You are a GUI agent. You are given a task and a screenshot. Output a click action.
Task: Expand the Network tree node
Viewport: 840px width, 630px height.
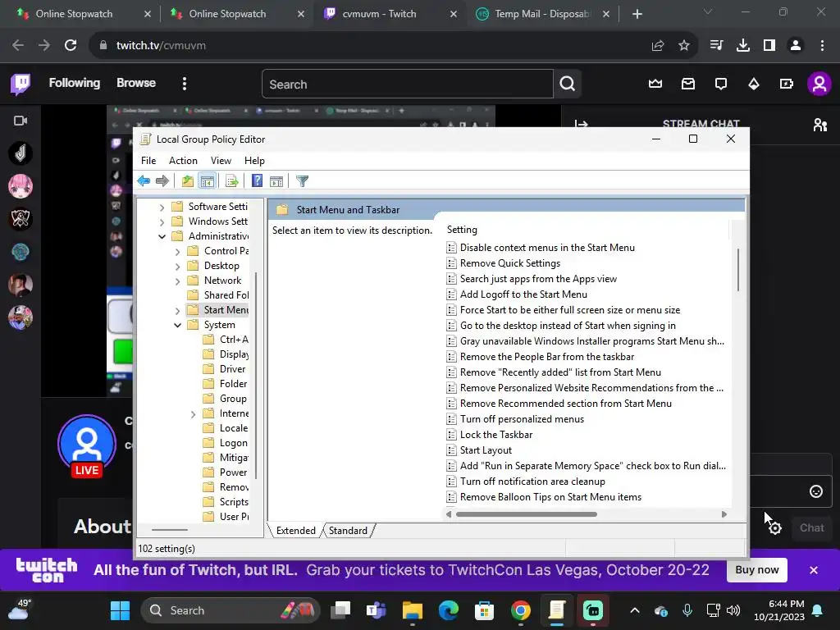[177, 281]
